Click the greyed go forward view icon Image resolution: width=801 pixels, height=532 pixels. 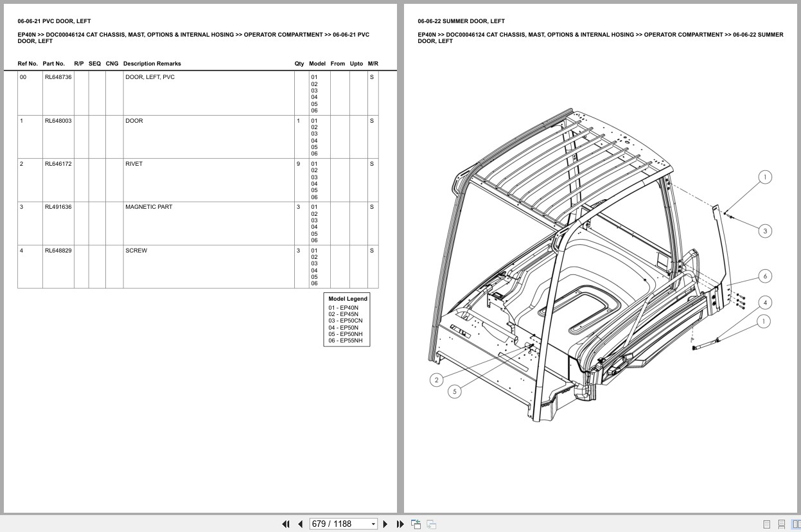(x=431, y=524)
